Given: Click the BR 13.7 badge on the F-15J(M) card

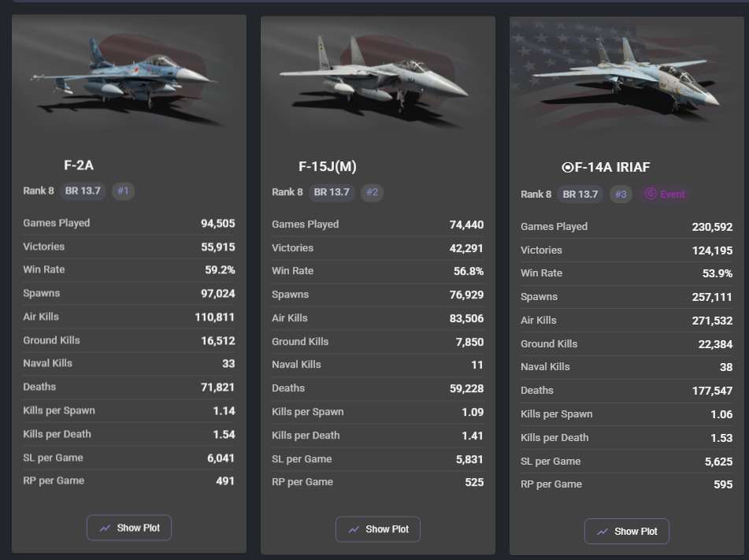Looking at the screenshot, I should (332, 192).
